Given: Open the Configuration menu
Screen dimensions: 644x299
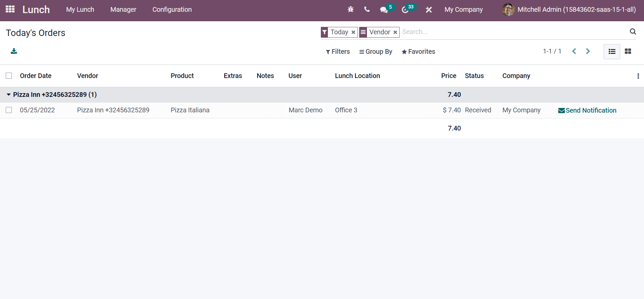Looking at the screenshot, I should [x=172, y=9].
